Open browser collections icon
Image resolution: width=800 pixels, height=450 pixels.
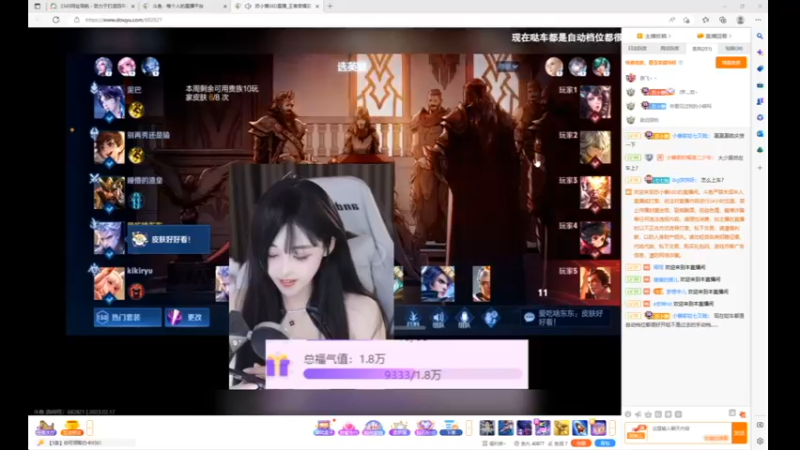pos(723,20)
